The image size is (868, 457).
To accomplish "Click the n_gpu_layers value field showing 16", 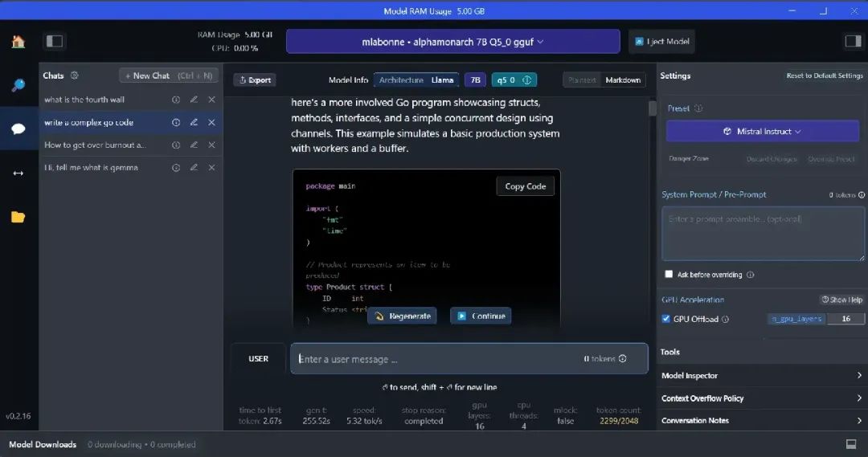I will click(845, 319).
